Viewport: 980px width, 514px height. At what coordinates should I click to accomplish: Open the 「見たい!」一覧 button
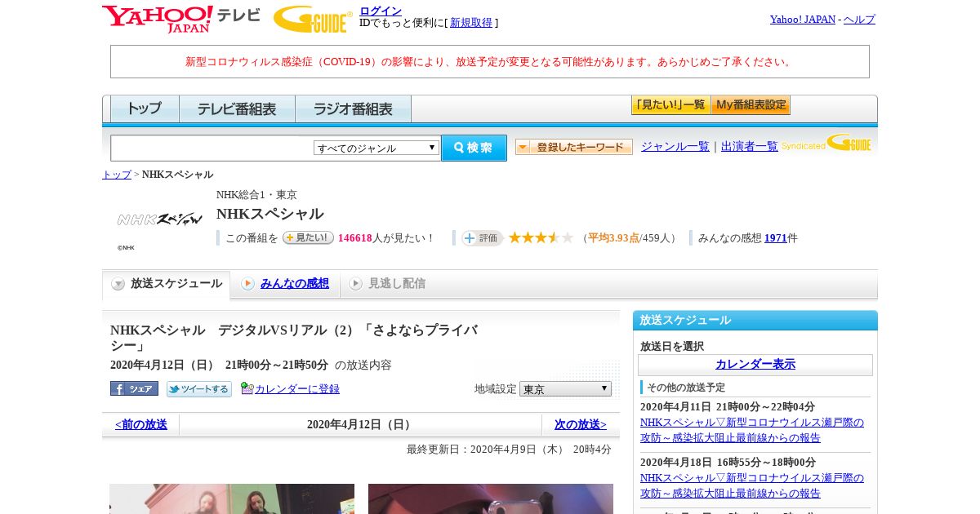pyautogui.click(x=670, y=105)
